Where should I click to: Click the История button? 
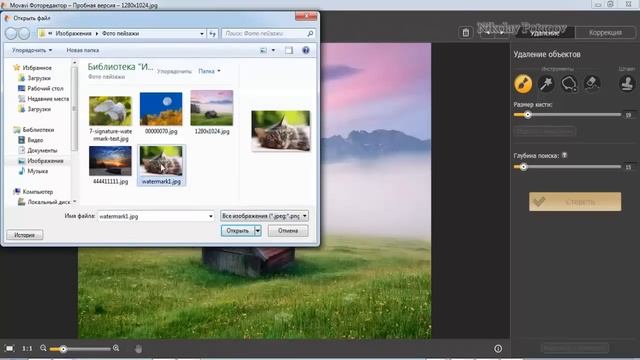pyautogui.click(x=25, y=235)
